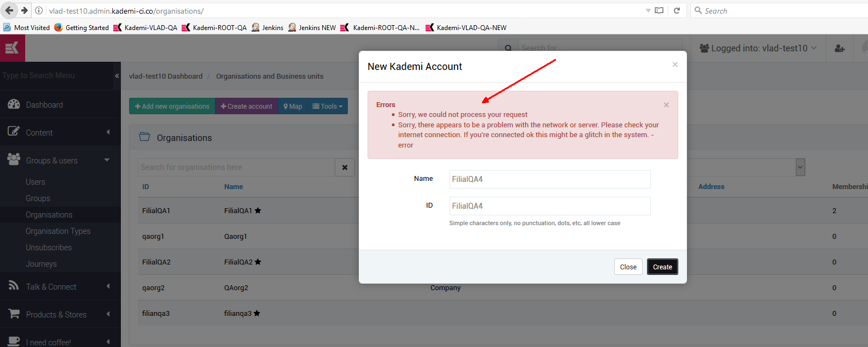Click the magnifier icon in top search
This screenshot has height=347, width=868.
[508, 48]
